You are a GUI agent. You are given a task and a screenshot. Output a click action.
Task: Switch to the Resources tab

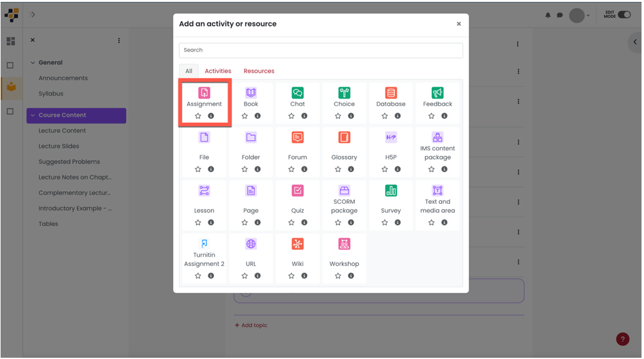(x=258, y=70)
